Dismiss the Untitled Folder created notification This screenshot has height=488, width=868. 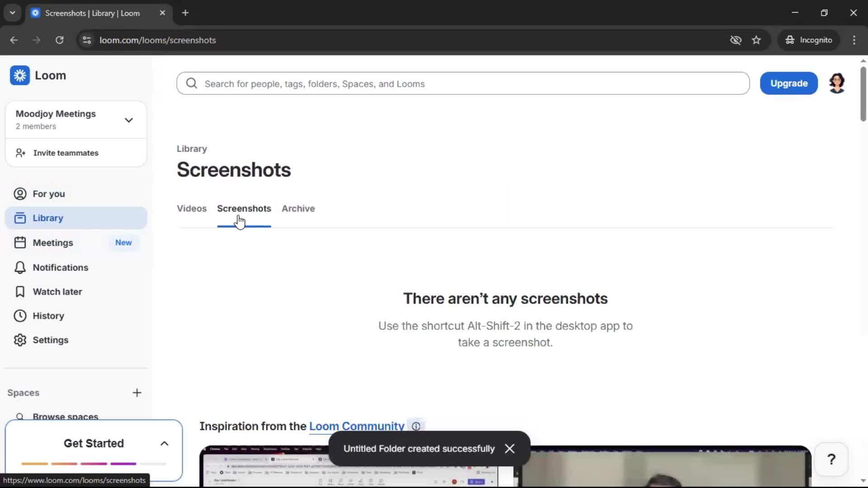509,448
